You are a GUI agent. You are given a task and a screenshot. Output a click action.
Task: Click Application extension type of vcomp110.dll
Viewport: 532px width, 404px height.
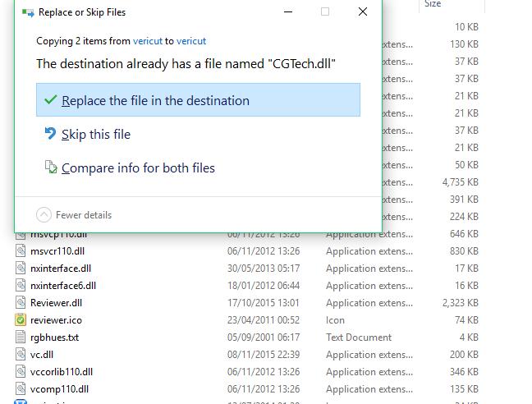pyautogui.click(x=369, y=389)
